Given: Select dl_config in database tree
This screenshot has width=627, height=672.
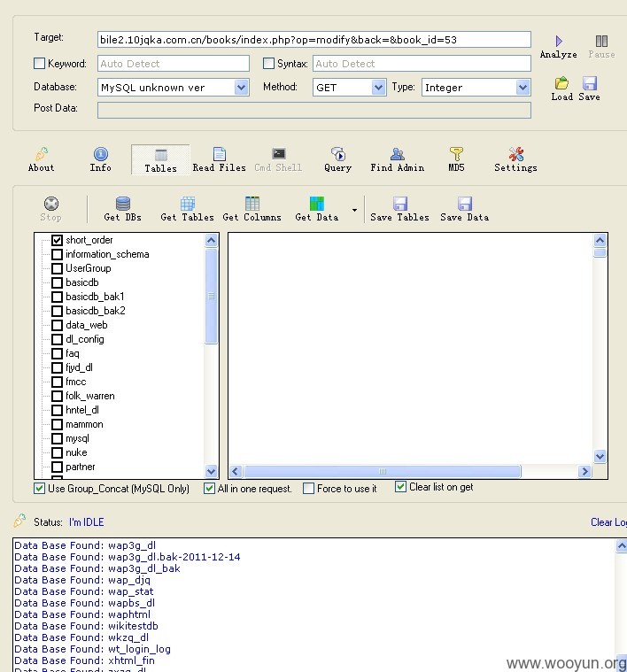Looking at the screenshot, I should click(85, 339).
